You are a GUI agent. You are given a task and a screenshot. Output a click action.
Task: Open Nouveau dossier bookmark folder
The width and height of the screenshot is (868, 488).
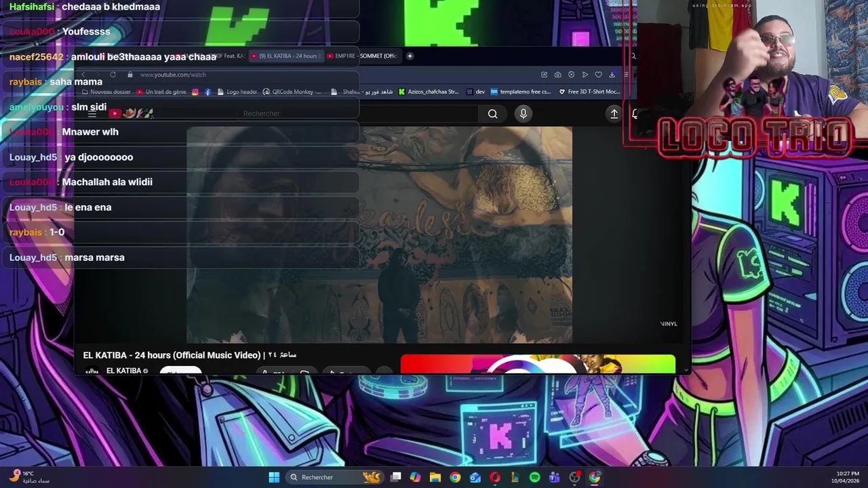click(106, 92)
